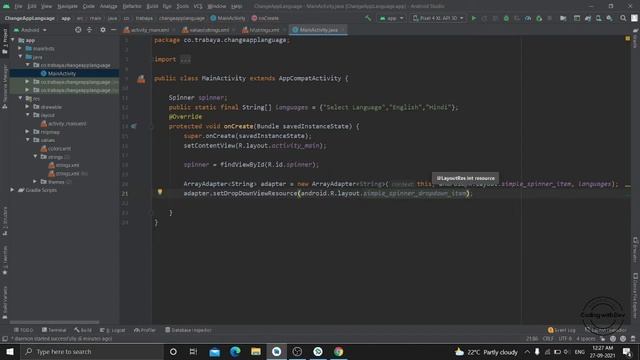Open the Android project view dropdown
This screenshot has height=360, width=640.
click(30, 30)
